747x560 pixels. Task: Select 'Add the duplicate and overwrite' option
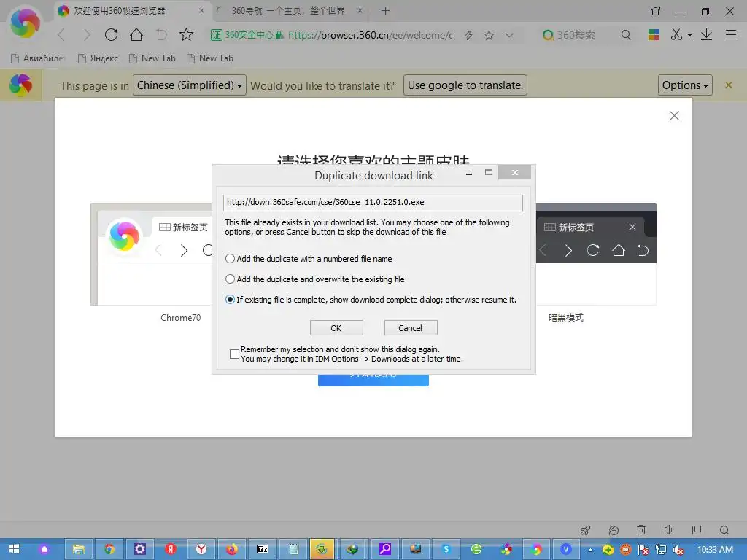click(315, 279)
